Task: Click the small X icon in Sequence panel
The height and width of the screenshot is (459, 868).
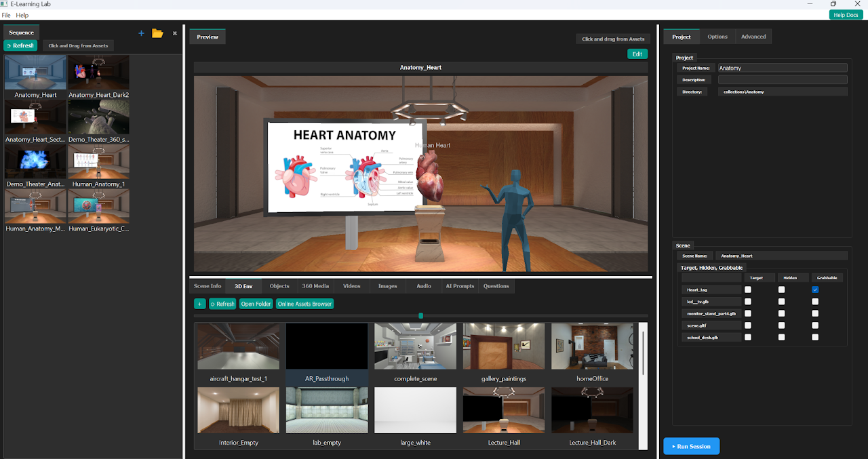Action: click(174, 33)
